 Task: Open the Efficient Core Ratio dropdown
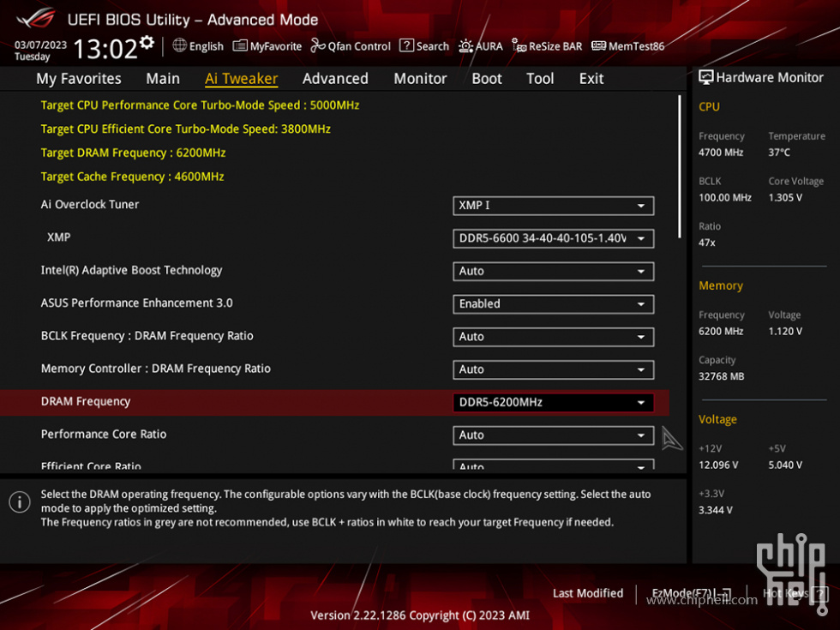tap(553, 465)
